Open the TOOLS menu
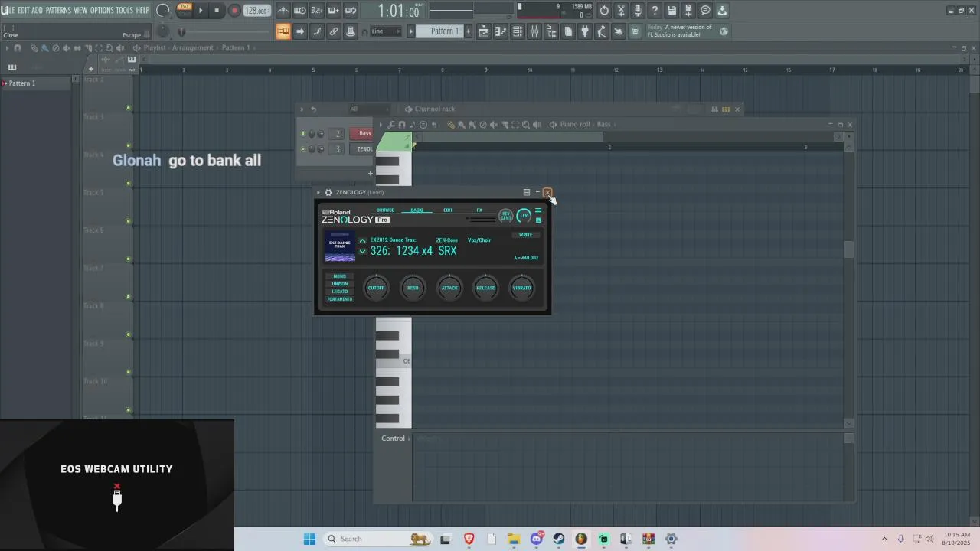This screenshot has height=551, width=980. point(124,10)
